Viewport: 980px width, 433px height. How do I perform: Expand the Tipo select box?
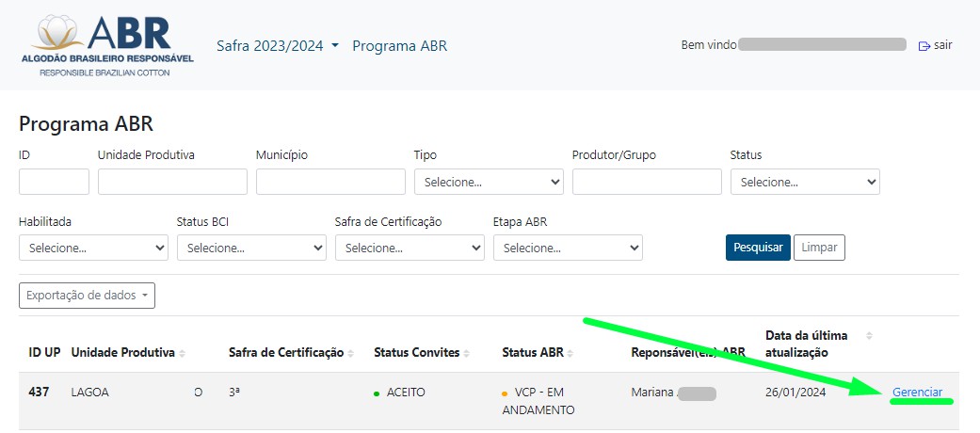click(489, 182)
